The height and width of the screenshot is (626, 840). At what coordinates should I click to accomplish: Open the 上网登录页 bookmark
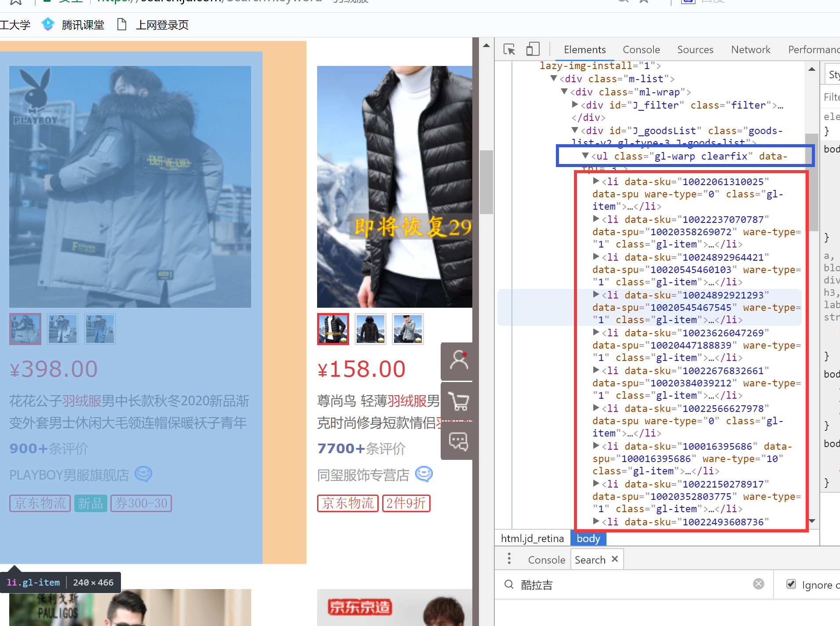tap(161, 25)
